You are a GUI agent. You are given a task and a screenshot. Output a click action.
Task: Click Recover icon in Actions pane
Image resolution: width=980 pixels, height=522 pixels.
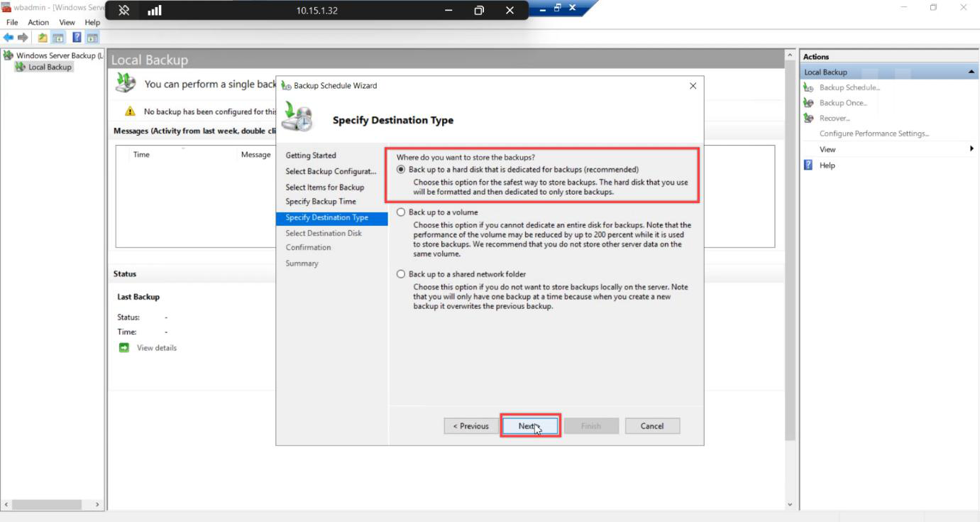tap(808, 118)
